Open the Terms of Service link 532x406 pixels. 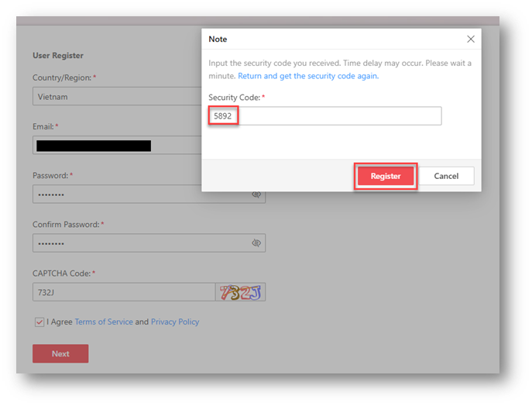[104, 322]
